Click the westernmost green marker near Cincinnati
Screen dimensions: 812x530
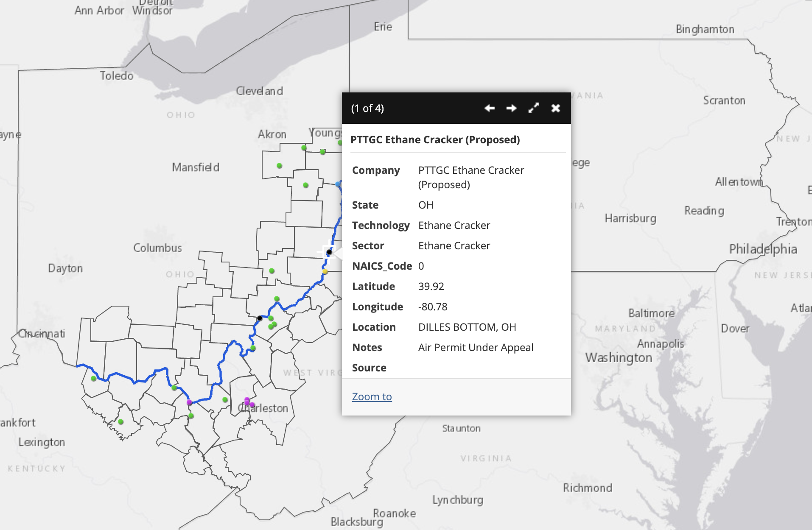93,379
